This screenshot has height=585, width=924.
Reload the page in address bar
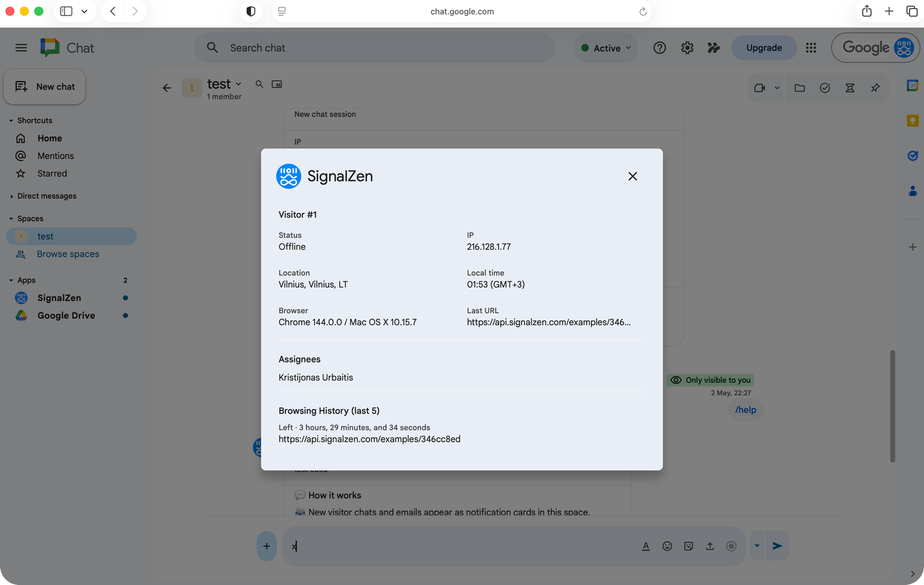point(642,11)
